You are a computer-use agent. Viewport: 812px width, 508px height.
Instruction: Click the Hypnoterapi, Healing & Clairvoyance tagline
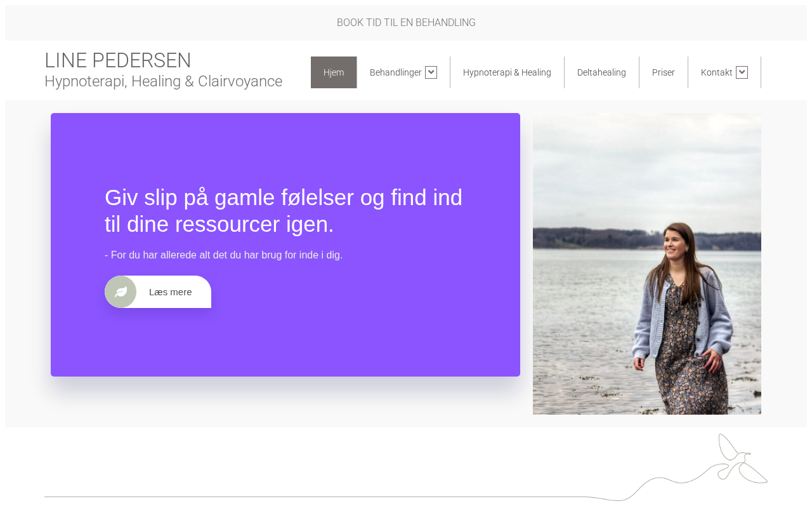(163, 81)
